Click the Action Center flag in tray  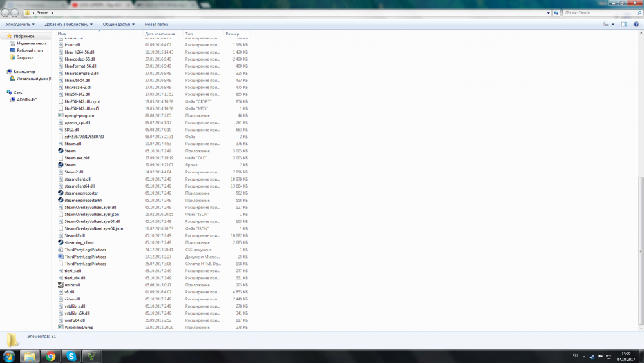(600, 357)
